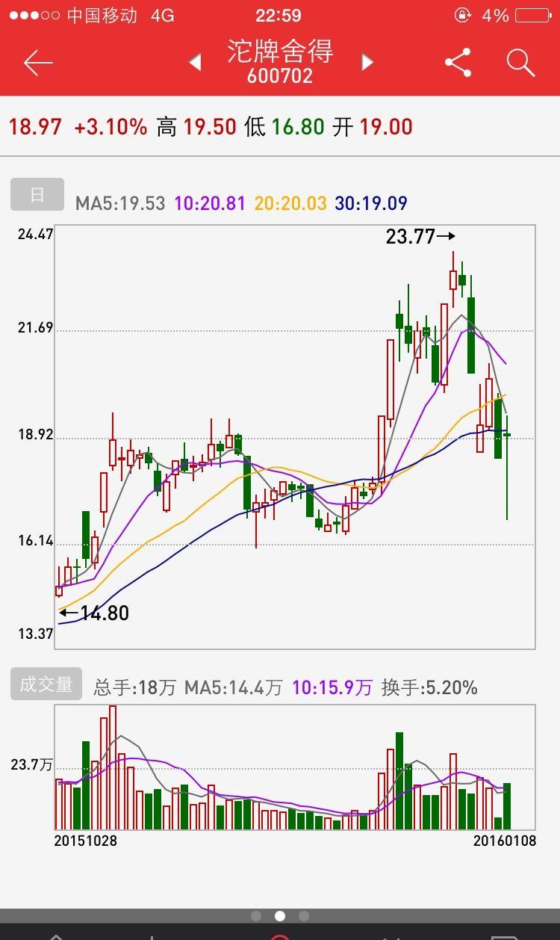The height and width of the screenshot is (940, 560).
Task: Select the active middle page dot
Action: [x=280, y=916]
